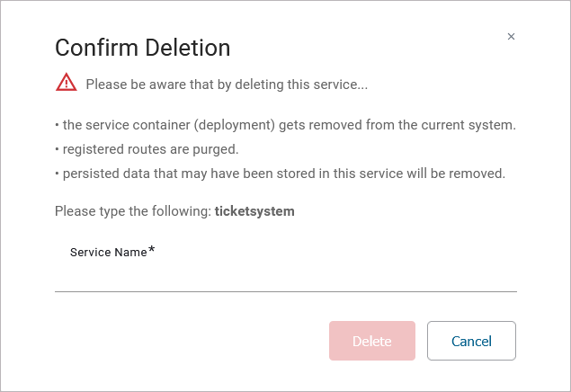
Task: Select the bold "ticketsystem" service name text
Action: (x=254, y=212)
